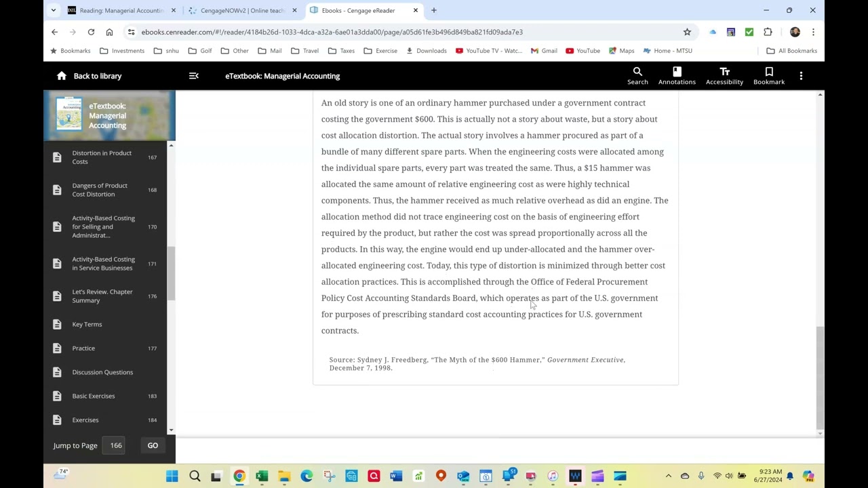This screenshot has width=868, height=488.
Task: Open the YouTube TV bookmark
Action: pyautogui.click(x=489, y=51)
